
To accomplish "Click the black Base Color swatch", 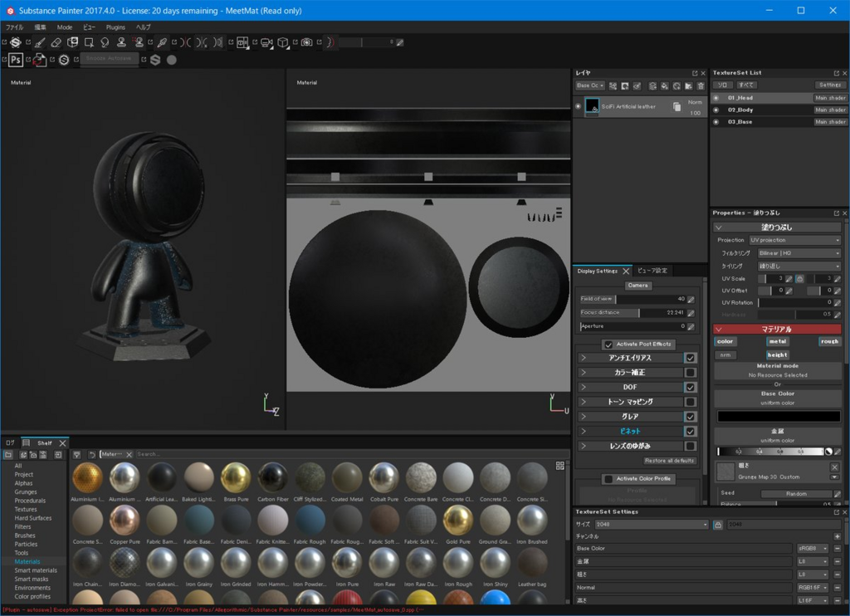I will tap(778, 416).
